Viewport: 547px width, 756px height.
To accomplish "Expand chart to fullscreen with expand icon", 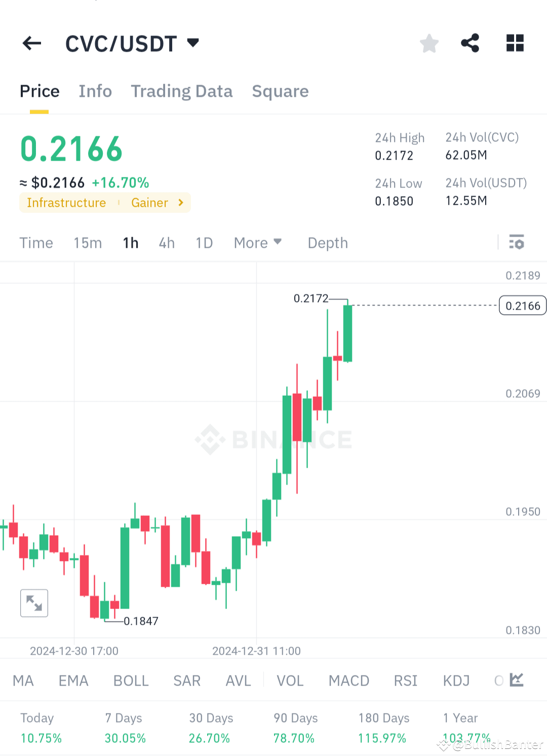I will 33,603.
